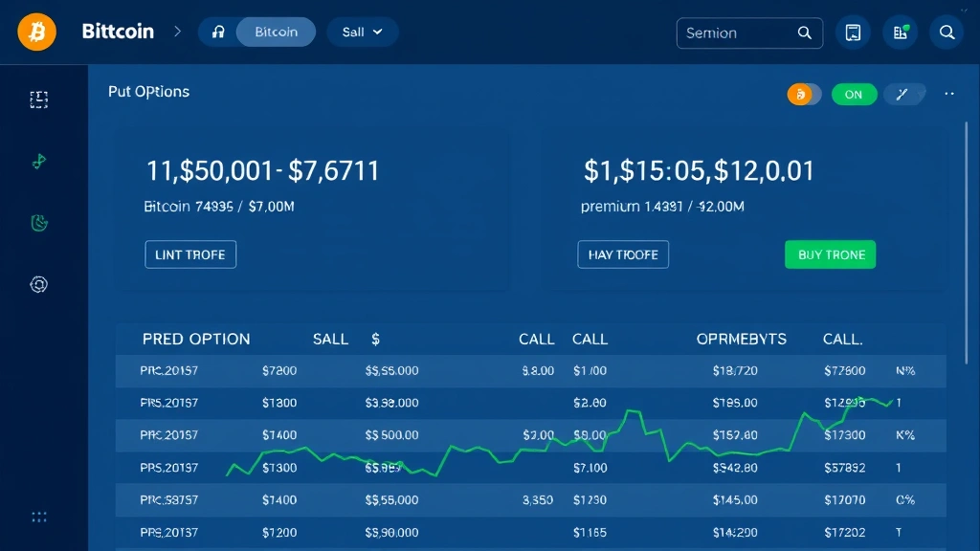This screenshot has width=980, height=551.
Task: Open the clock icon in the left sidebar
Action: click(38, 222)
